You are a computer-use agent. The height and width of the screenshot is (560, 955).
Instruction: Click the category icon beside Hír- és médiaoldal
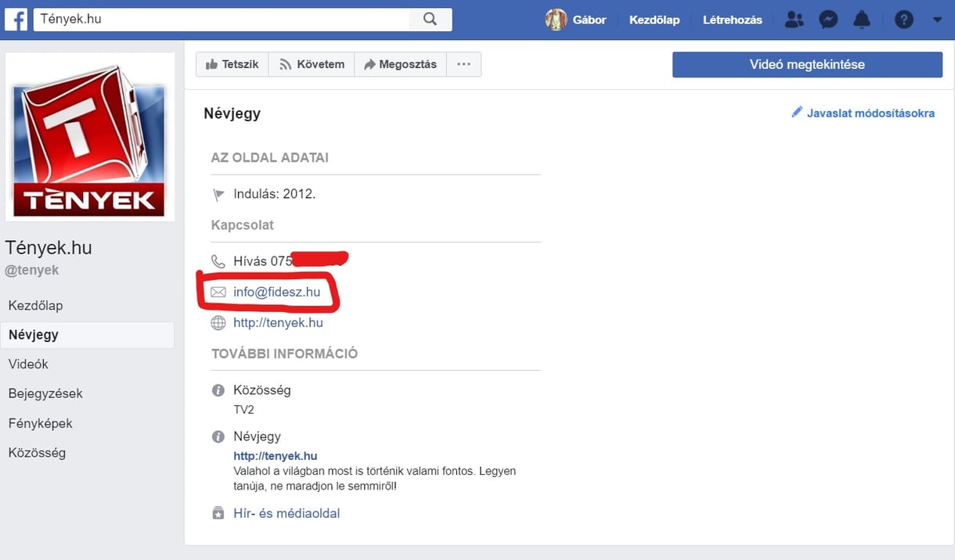pos(218,513)
